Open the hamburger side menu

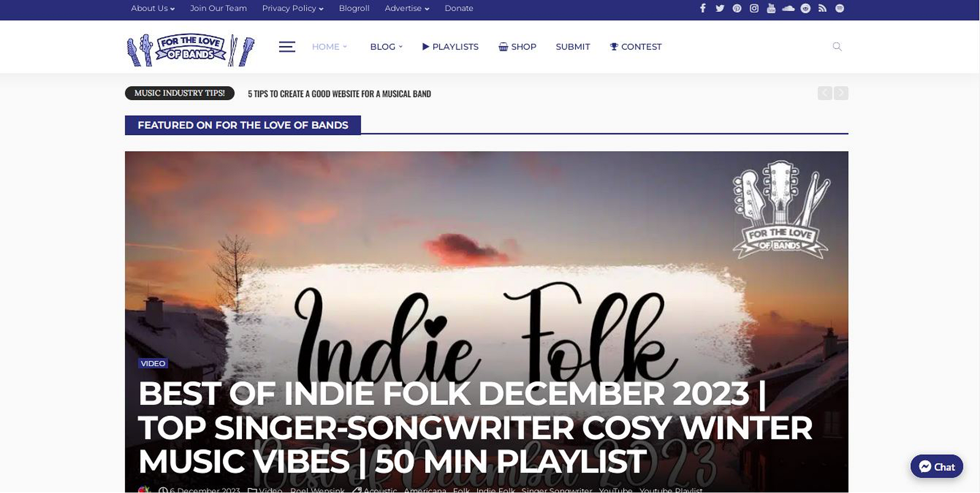pyautogui.click(x=287, y=46)
